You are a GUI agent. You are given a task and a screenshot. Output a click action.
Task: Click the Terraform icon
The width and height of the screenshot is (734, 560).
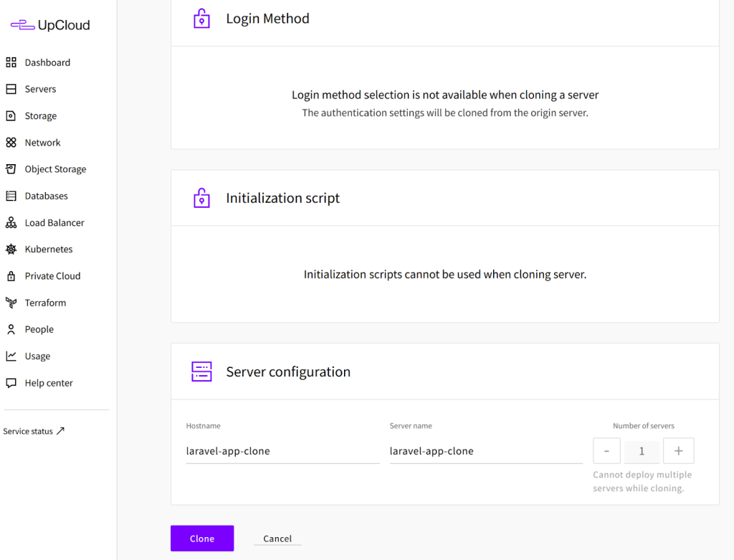point(11,303)
